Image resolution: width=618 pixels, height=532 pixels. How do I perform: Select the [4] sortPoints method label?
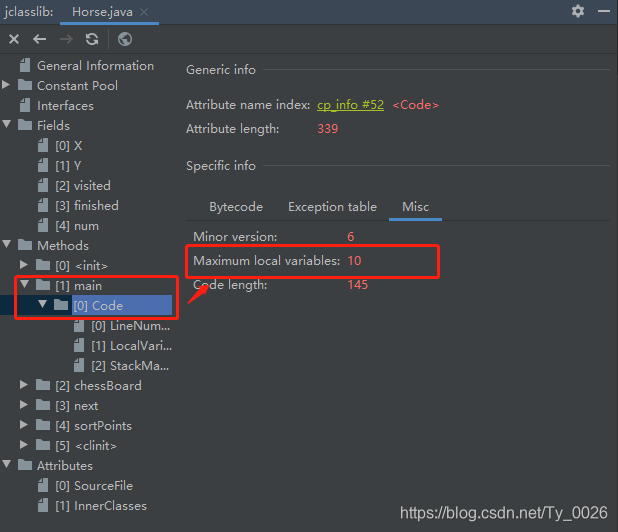(93, 426)
